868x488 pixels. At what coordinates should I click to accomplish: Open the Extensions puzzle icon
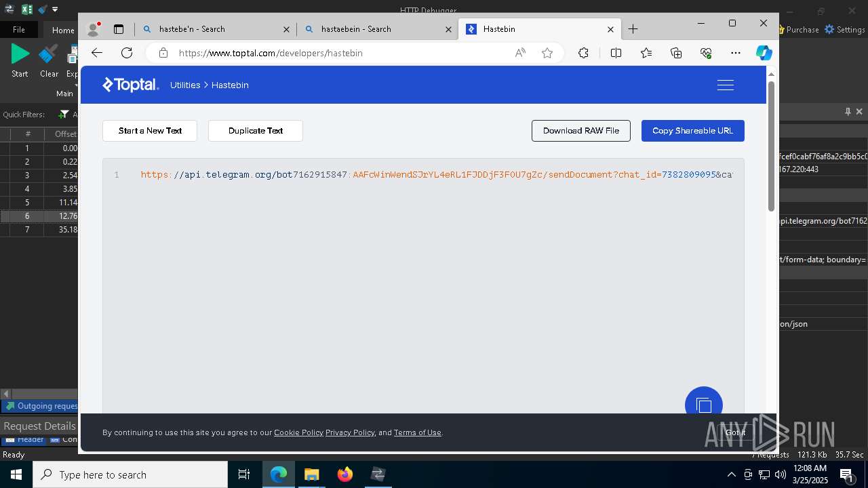pos(583,53)
